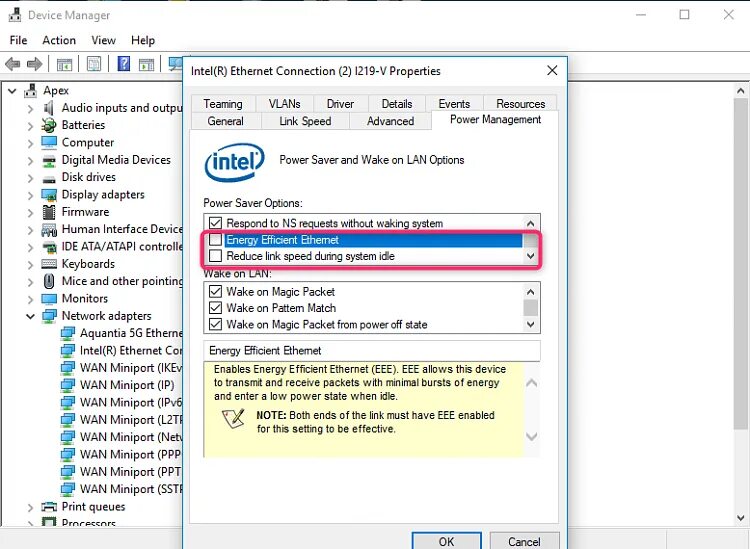Select the Network adapters category icon

[49, 316]
